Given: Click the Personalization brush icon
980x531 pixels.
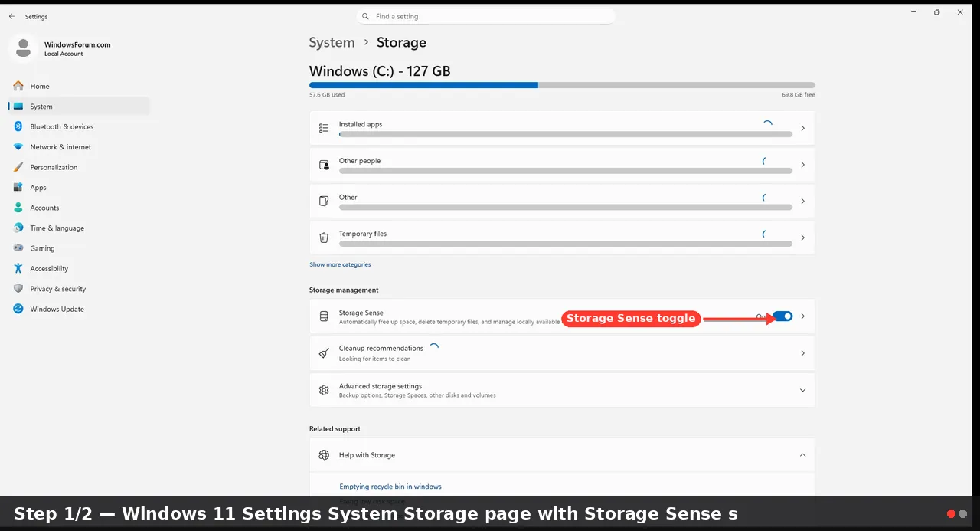Looking at the screenshot, I should (18, 167).
